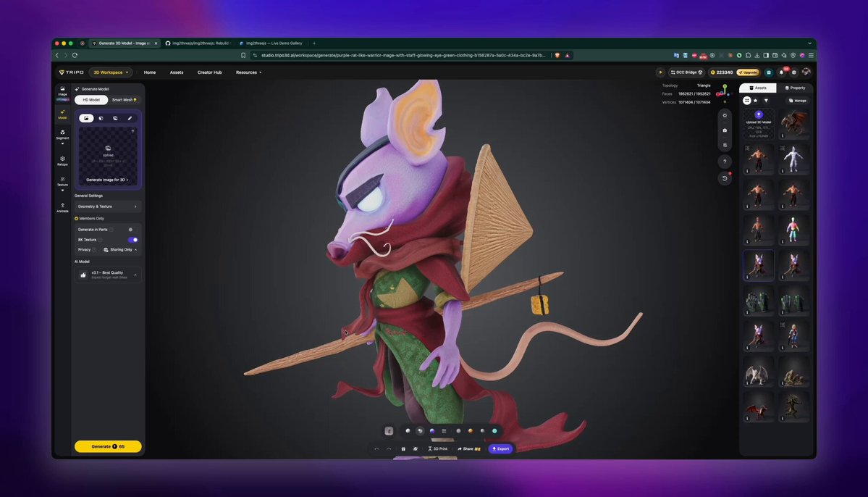
Task: Switch assets to grid view icon
Action: [x=747, y=100]
